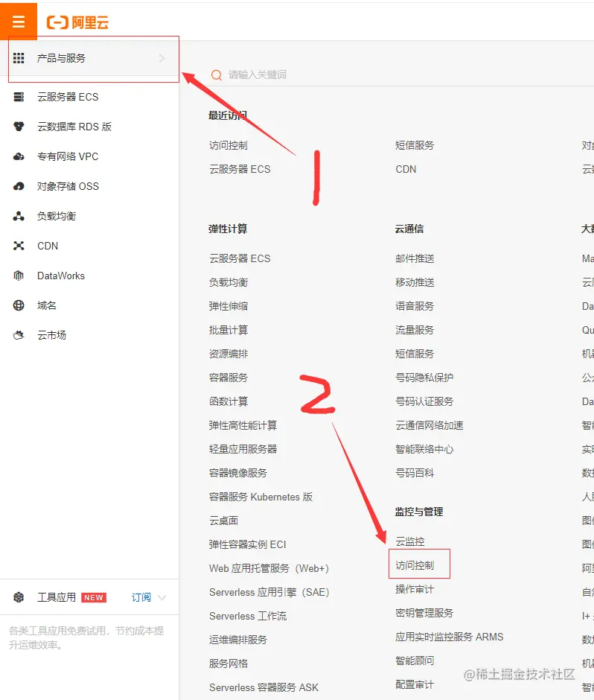Open 邮件推送 link
The height and width of the screenshot is (700, 594).
click(x=415, y=258)
